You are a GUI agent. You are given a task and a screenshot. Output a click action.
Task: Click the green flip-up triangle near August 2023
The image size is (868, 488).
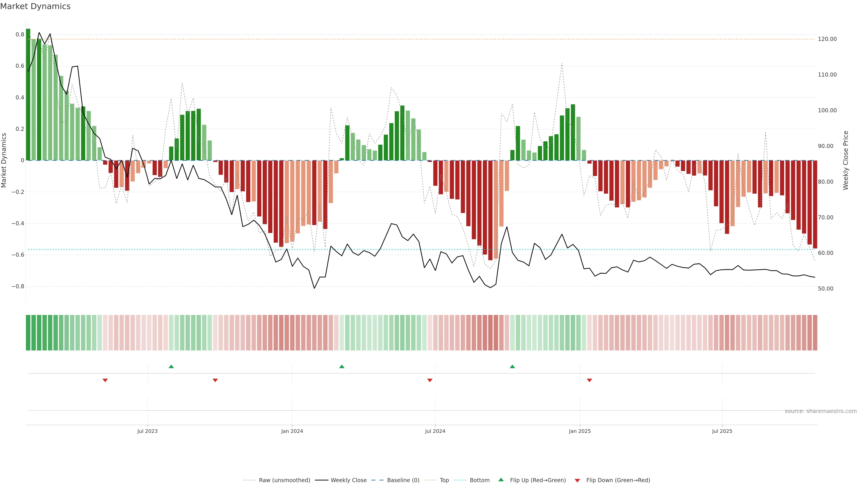[x=171, y=366]
